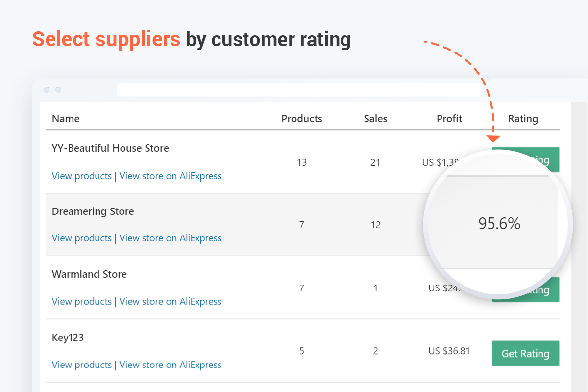The height and width of the screenshot is (392, 588).
Task: Click the Name column header
Action: pos(66,118)
